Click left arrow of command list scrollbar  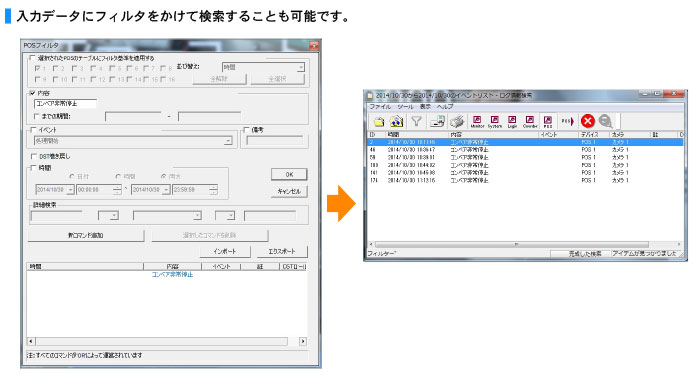31,341
